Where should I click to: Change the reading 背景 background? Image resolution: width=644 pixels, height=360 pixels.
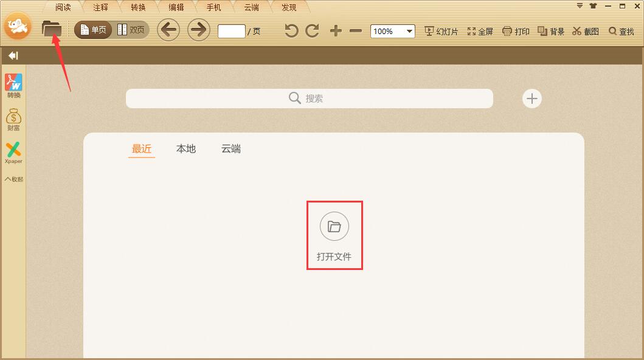[x=550, y=30]
